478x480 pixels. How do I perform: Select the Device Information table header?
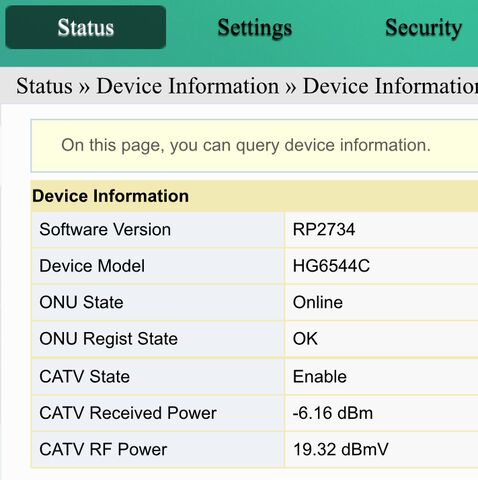tap(255, 196)
